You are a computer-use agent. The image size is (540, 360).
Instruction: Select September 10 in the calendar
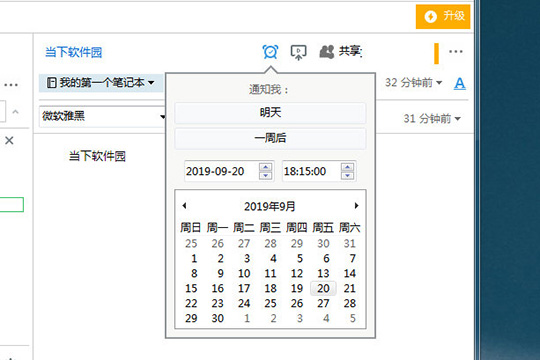244,274
